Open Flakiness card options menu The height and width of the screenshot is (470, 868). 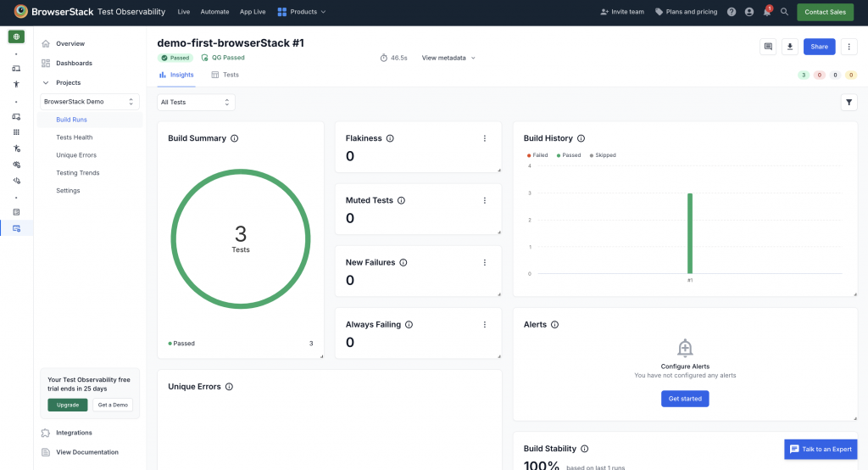[484, 138]
